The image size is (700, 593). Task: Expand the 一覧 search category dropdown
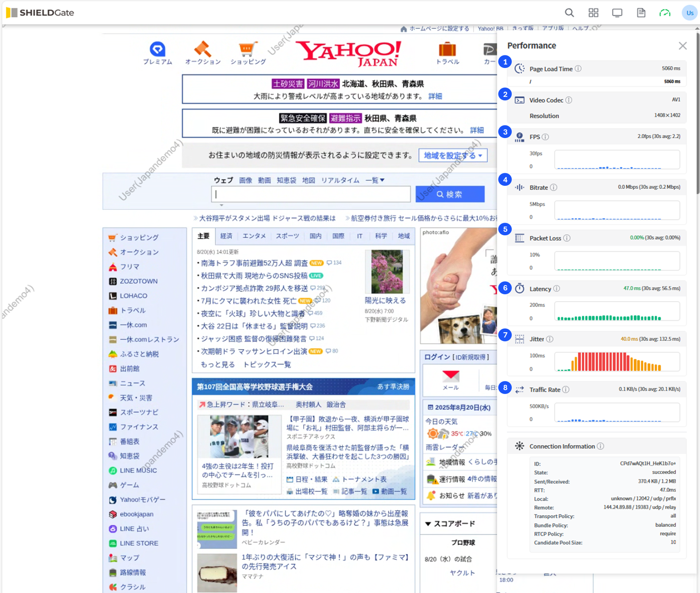(375, 180)
